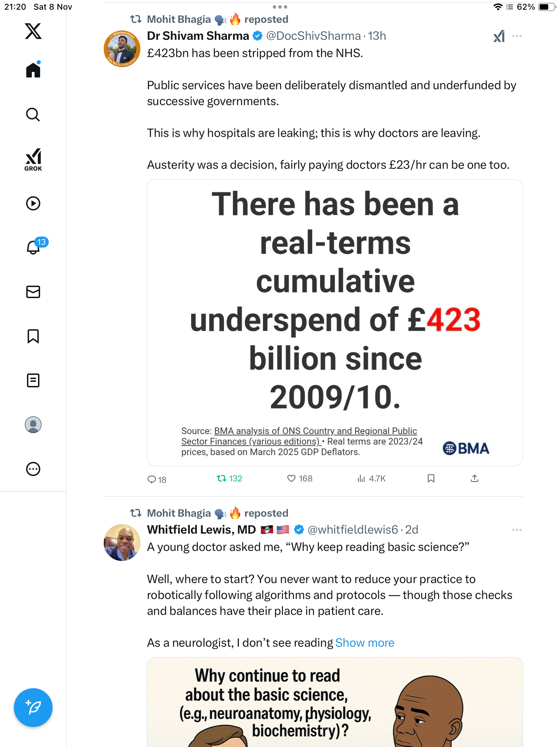Open the BMA underspend image
This screenshot has width=560, height=747.
[x=335, y=322]
